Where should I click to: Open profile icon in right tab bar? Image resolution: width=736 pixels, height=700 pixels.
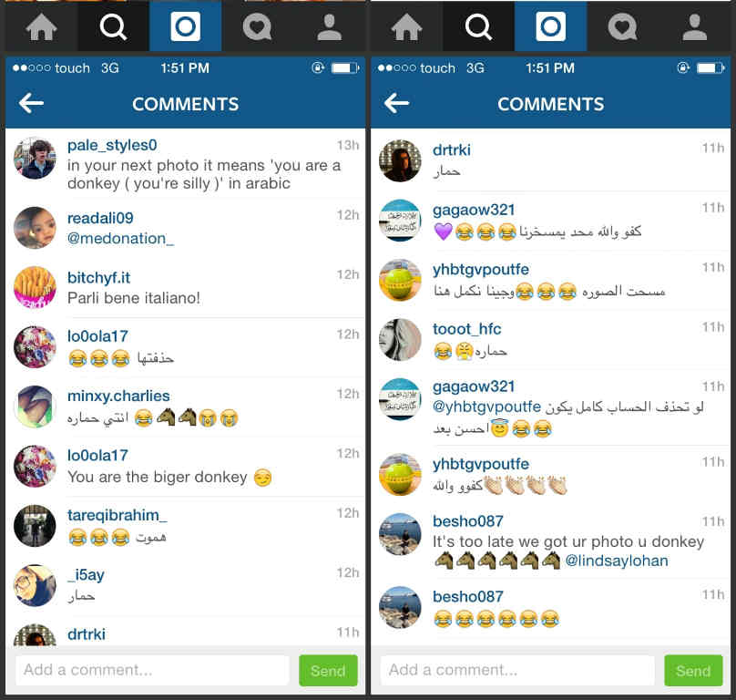[x=694, y=26]
